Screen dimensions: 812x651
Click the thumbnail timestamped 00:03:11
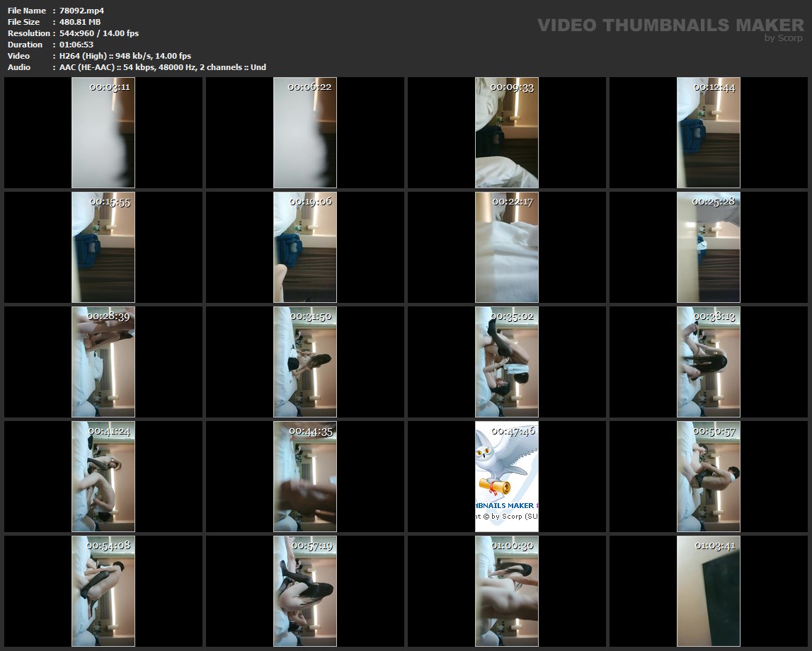click(x=103, y=133)
